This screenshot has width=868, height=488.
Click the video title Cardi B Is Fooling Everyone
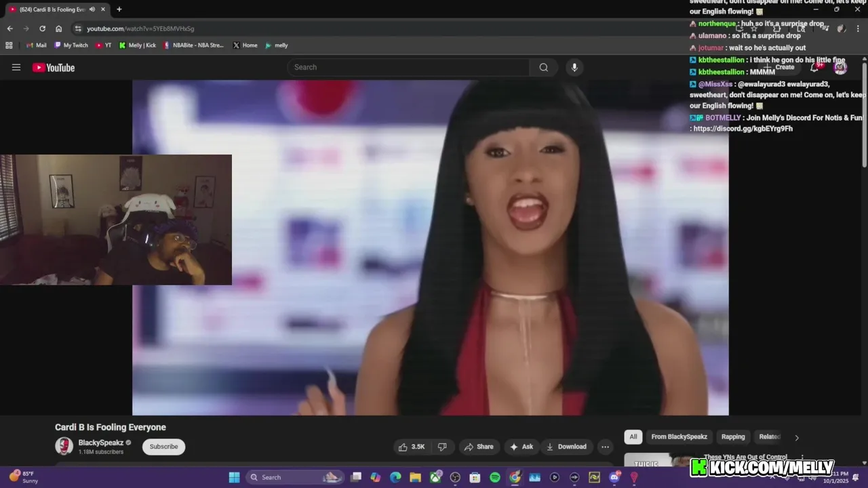(x=111, y=427)
